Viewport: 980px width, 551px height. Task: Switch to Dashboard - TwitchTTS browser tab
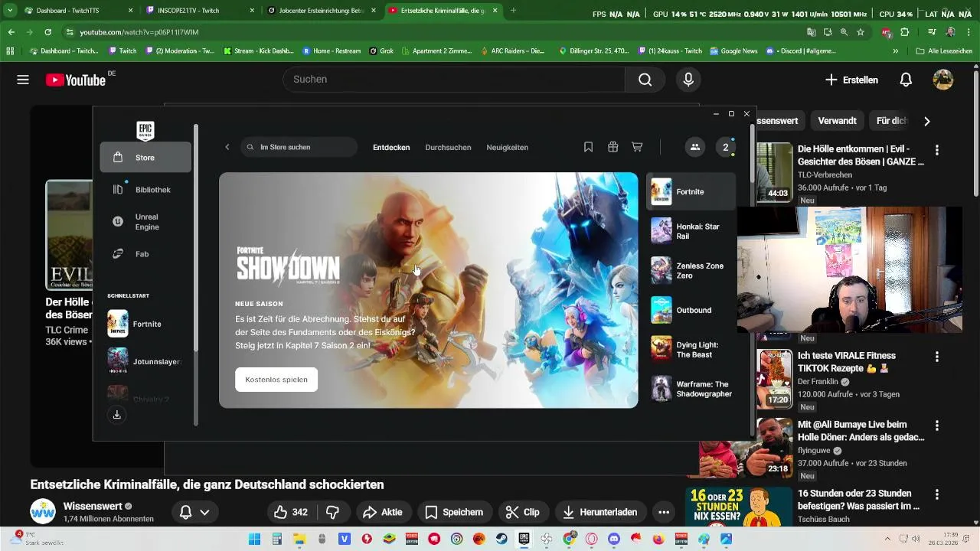[78, 11]
